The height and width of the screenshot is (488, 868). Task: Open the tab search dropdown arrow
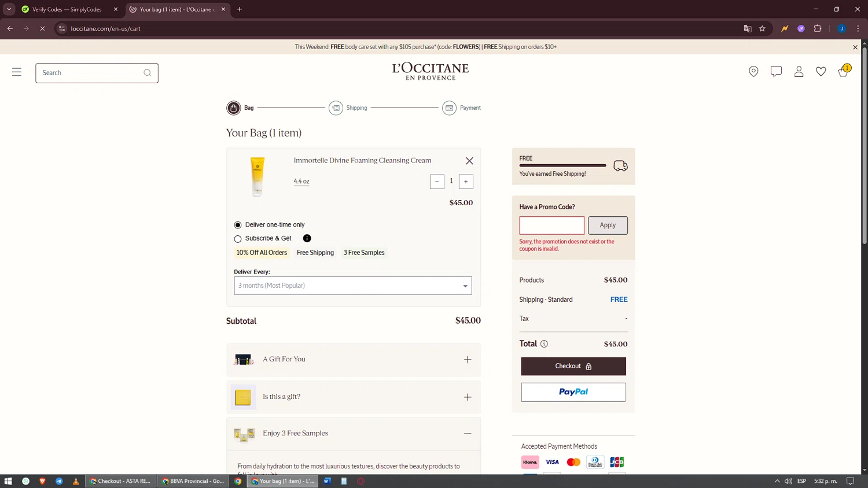pyautogui.click(x=9, y=9)
